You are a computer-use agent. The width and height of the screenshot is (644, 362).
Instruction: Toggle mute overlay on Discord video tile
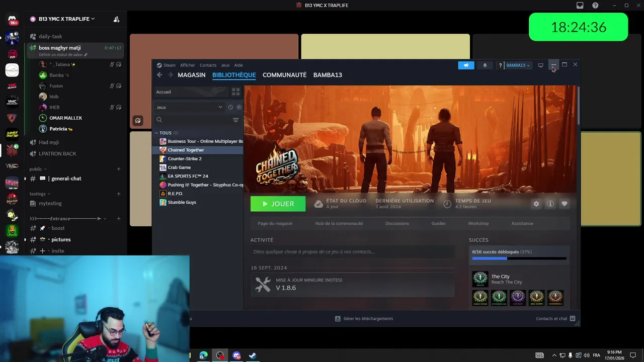coord(137,121)
